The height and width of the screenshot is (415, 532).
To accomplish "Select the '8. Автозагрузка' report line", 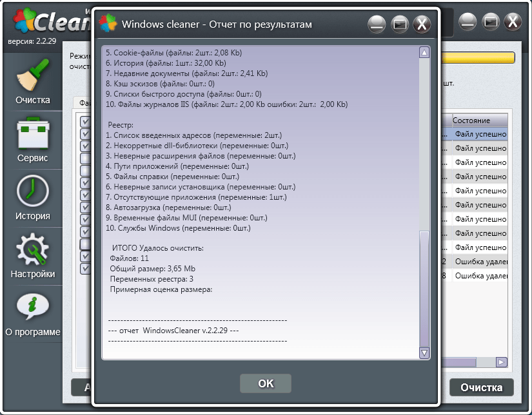I will (x=168, y=207).
